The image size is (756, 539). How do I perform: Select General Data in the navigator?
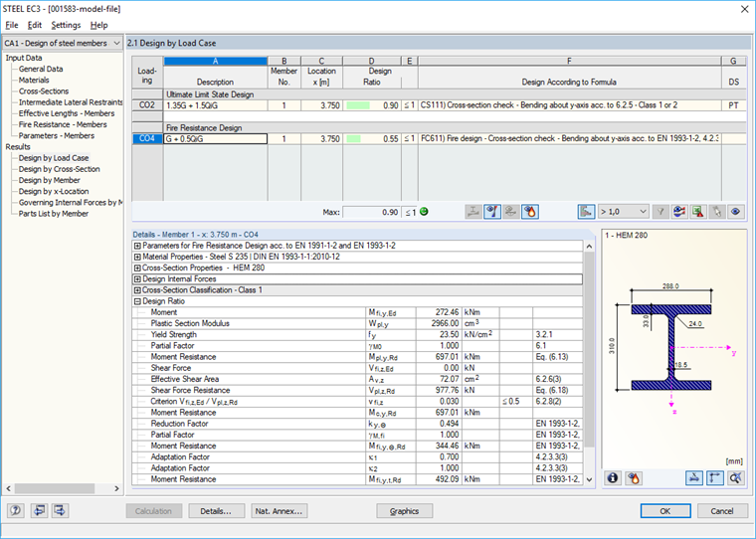[41, 69]
